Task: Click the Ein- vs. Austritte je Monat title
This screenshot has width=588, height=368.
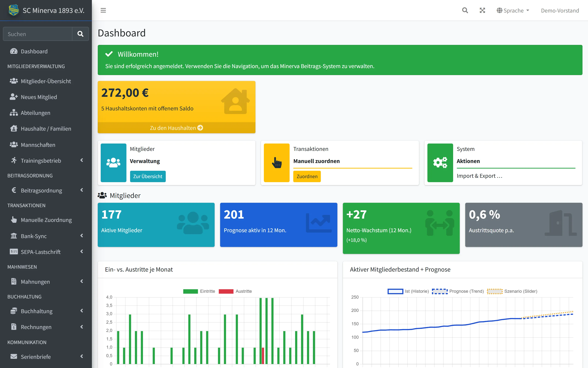Action: pyautogui.click(x=139, y=269)
